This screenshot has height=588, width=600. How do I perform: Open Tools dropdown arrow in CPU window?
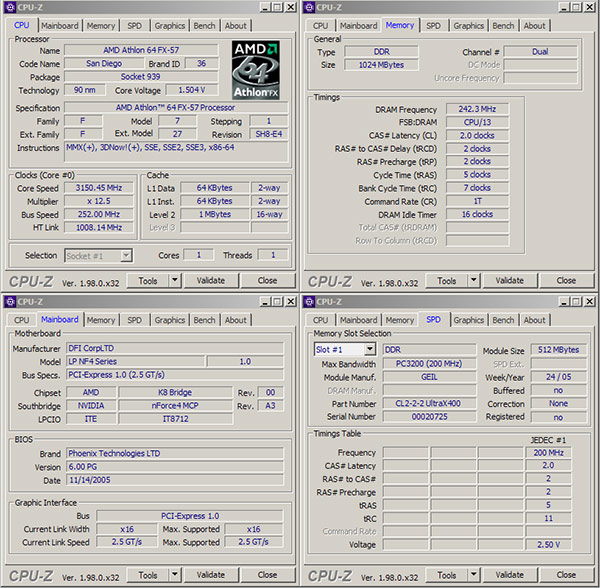(x=174, y=280)
